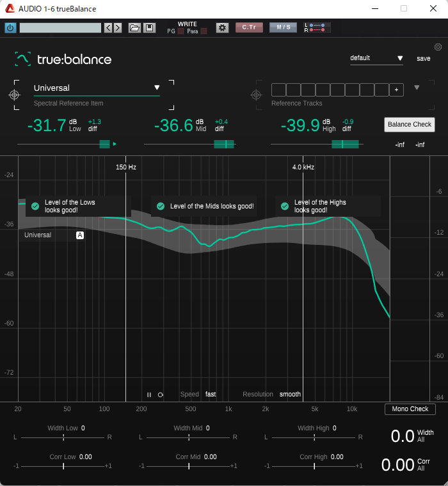Open true:balance settings gear icon
The height and width of the screenshot is (486, 448).
pyautogui.click(x=438, y=47)
